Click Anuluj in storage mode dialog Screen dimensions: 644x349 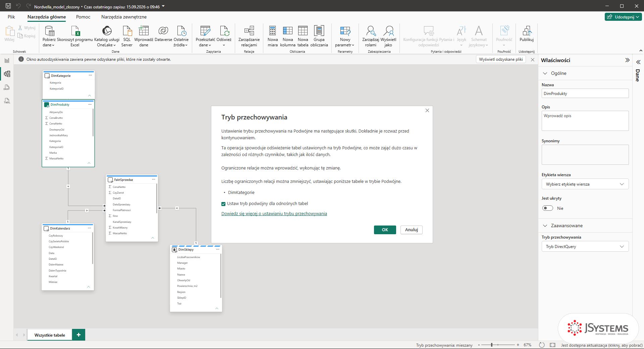pos(411,230)
